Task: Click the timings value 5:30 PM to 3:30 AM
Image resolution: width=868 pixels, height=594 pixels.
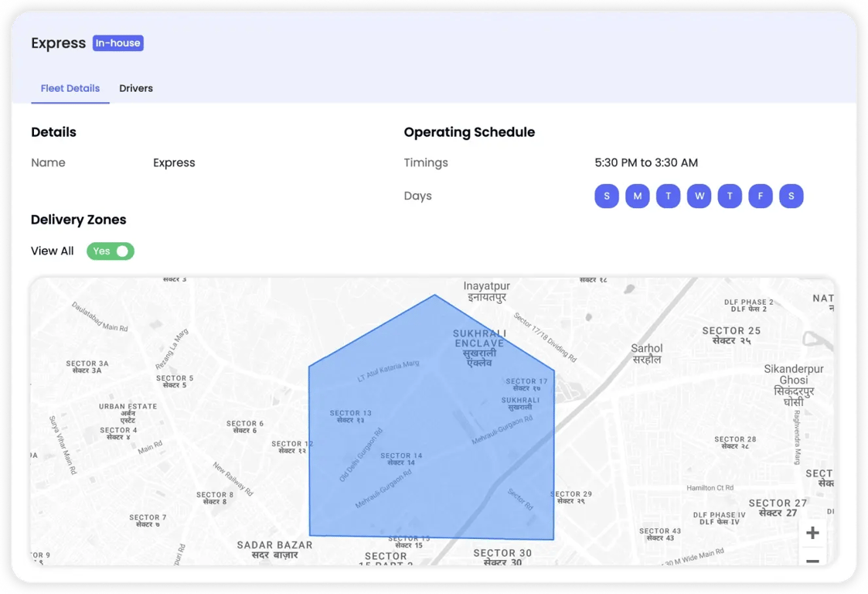Action: [x=646, y=163]
